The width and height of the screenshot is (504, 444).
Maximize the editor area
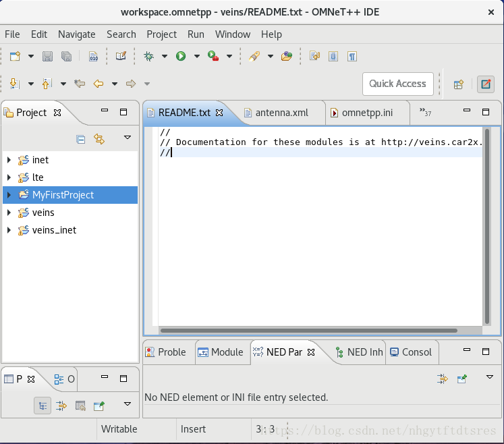pyautogui.click(x=486, y=112)
